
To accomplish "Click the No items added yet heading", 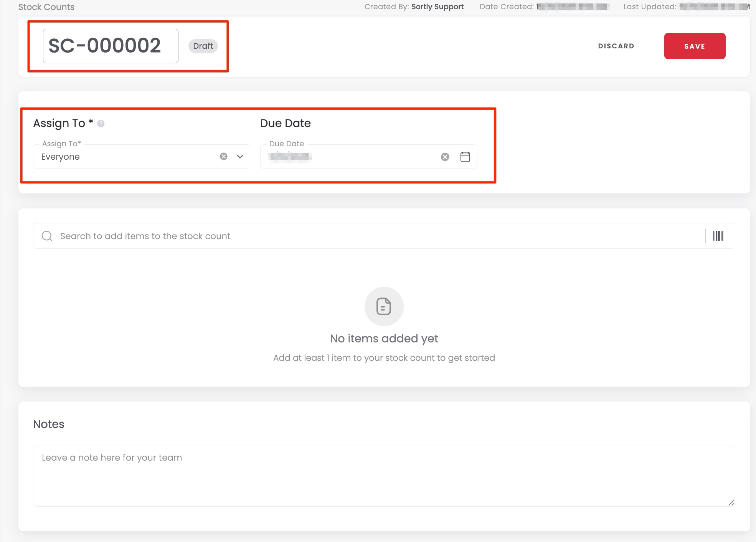I will (x=384, y=339).
